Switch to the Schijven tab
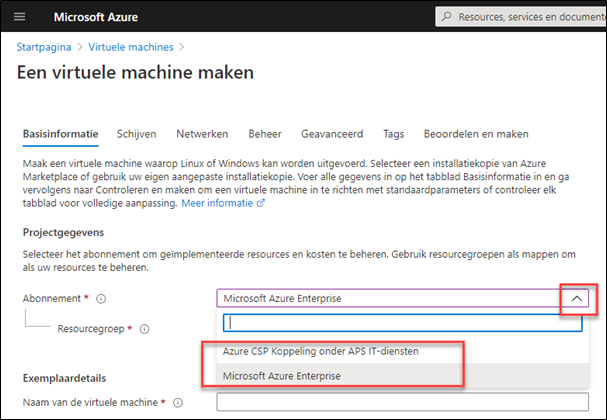 point(137,134)
